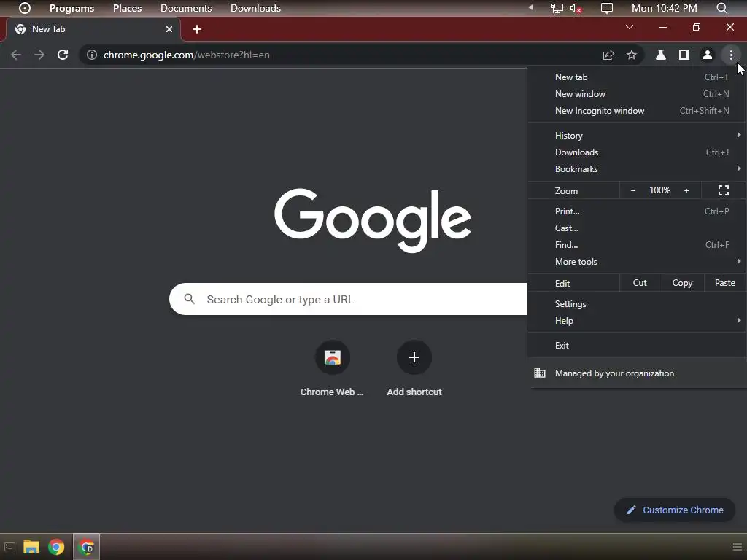This screenshot has height=560, width=747.
Task: Click show desktop icon in bottom taskbar
Action: [x=10, y=547]
